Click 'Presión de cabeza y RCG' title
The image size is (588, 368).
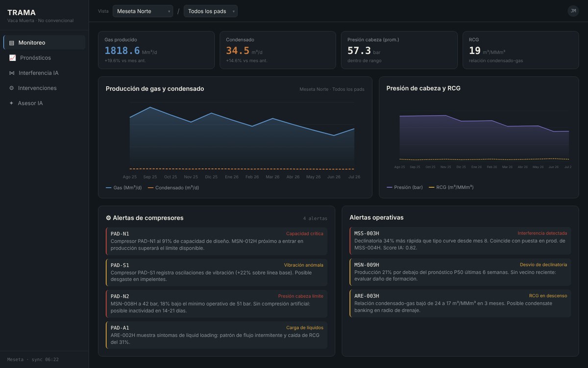coord(423,88)
